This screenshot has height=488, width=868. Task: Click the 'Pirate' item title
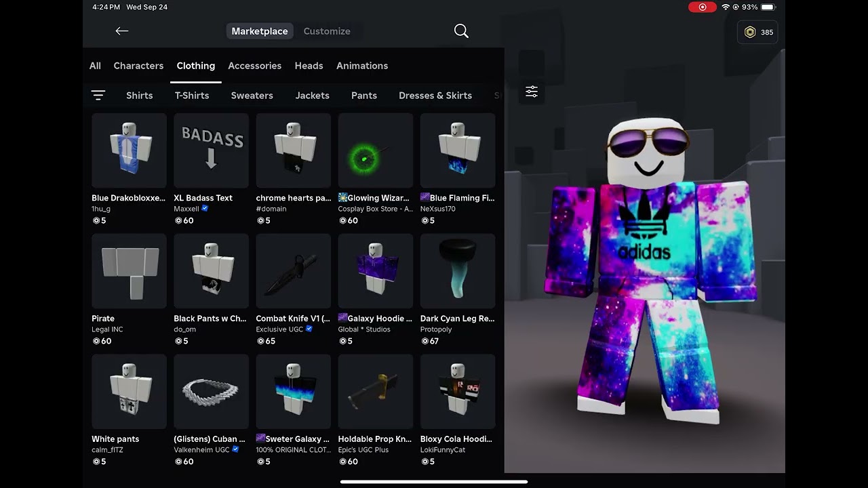[x=103, y=319]
